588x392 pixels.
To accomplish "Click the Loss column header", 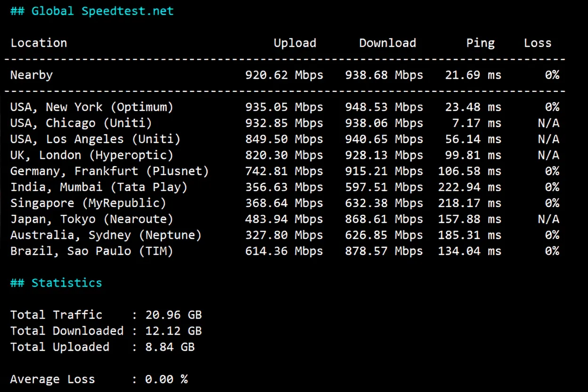I will point(538,43).
